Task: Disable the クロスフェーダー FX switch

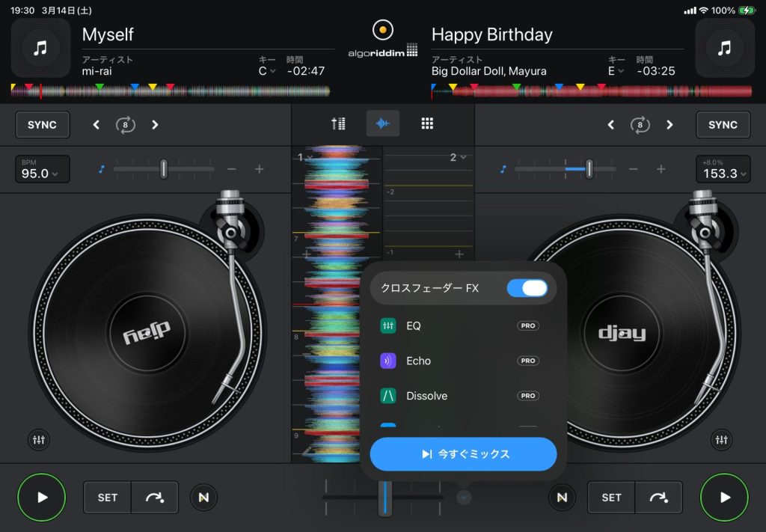Action: coord(527,288)
